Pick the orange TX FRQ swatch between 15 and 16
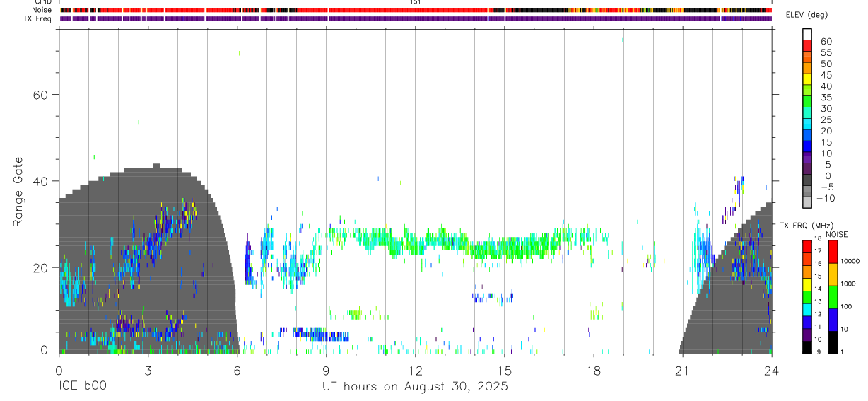 pos(807,272)
